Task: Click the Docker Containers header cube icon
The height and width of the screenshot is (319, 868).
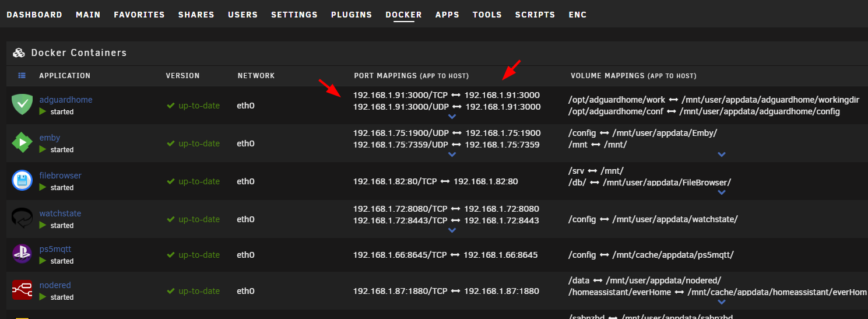Action: tap(19, 52)
